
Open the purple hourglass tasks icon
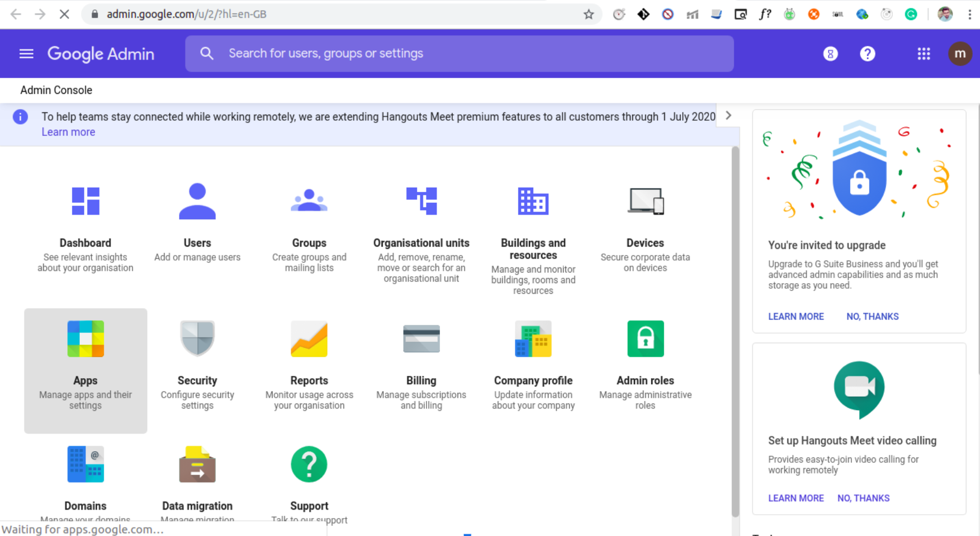tap(831, 54)
